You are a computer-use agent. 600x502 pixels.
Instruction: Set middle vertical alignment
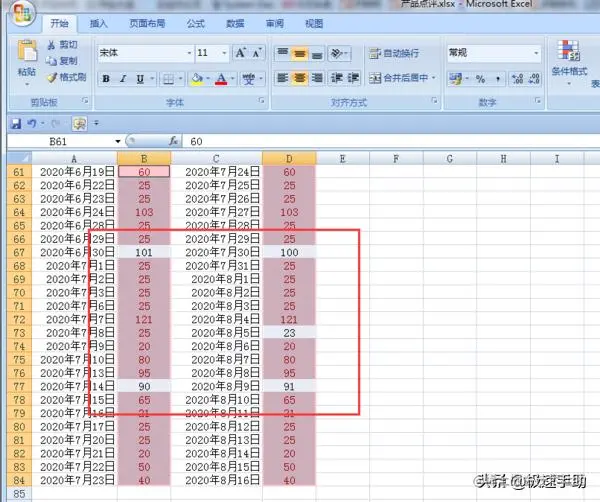tap(300, 54)
